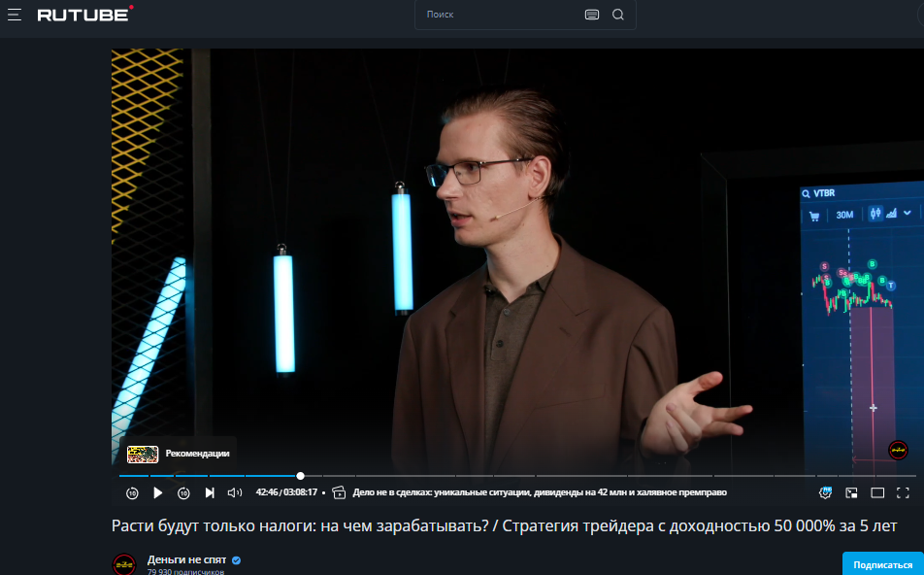Click the volume speaker icon
Screen dimensions: 924x575
[x=234, y=492]
